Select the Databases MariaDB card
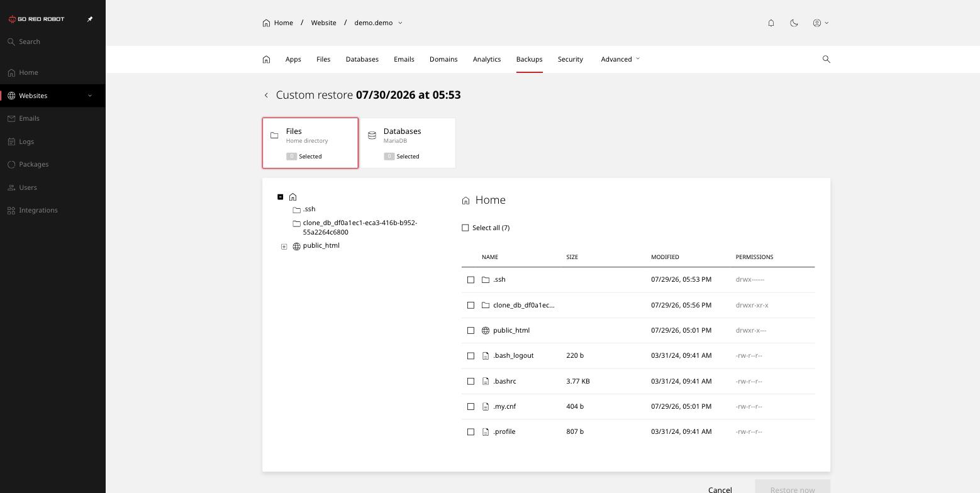The height and width of the screenshot is (493, 980). pyautogui.click(x=408, y=143)
